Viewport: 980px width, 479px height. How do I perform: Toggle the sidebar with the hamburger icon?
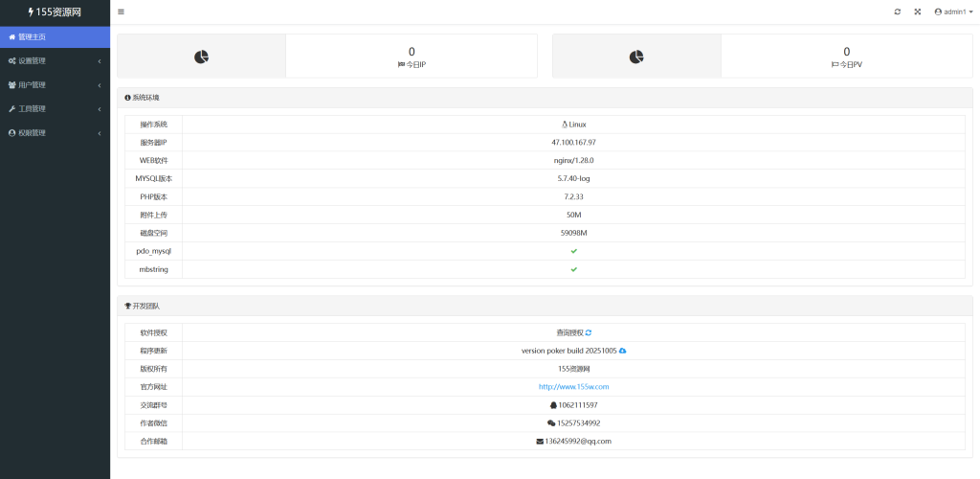(x=121, y=11)
